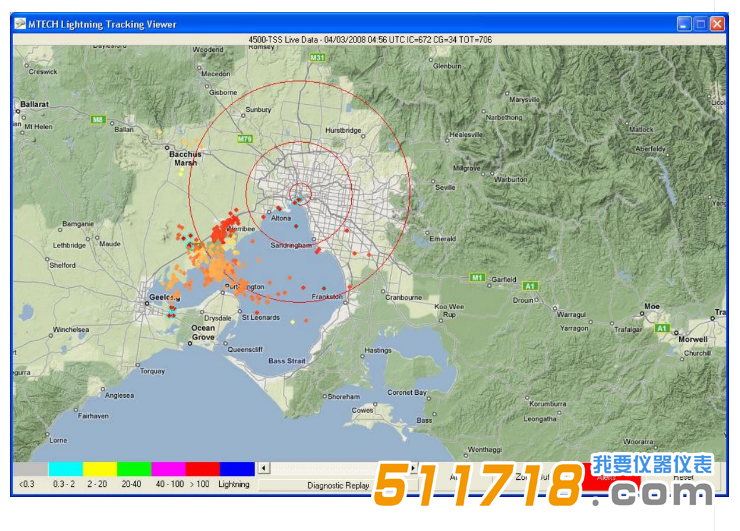Click the M8 road marker near Ballarat
This screenshot has width=740, height=531.
98,119
